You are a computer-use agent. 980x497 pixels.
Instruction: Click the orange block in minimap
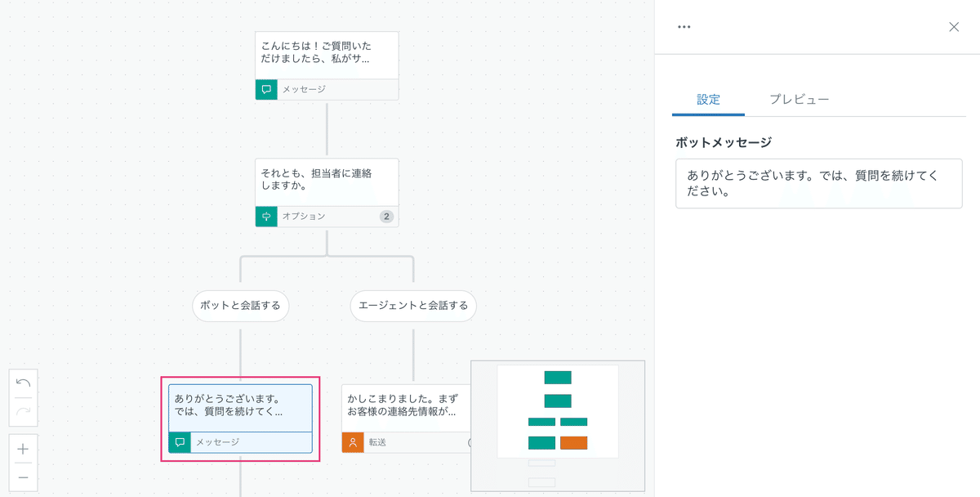[x=574, y=443]
